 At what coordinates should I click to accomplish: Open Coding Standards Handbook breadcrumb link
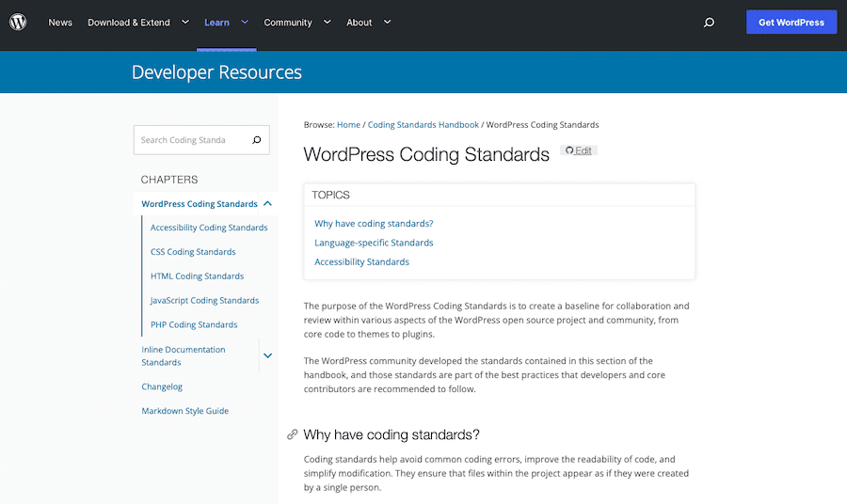coord(423,124)
